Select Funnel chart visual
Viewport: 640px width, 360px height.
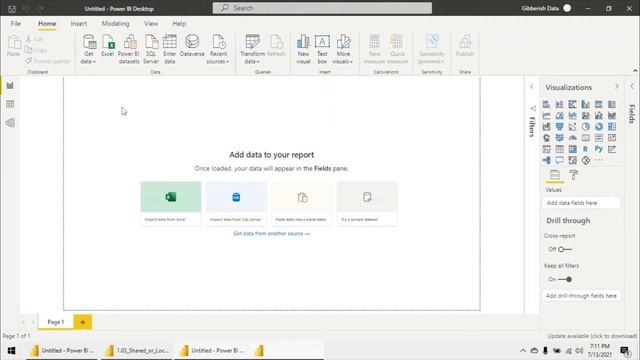559,127
